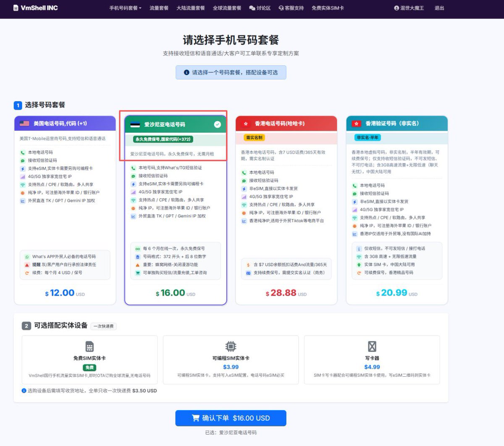Click the $12.00 USD price
The width and height of the screenshot is (504, 446).
pyautogui.click(x=65, y=293)
